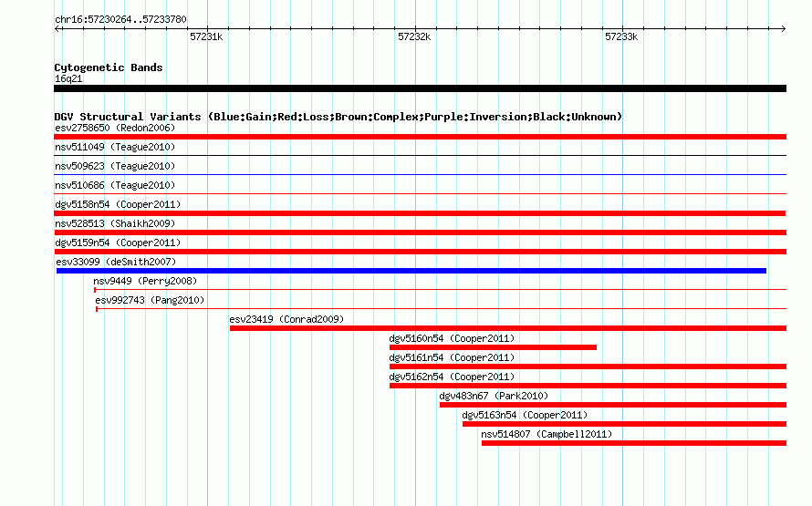This screenshot has height=506, width=812.
Task: Select the nsv511049 (Teague2010) label
Action: [x=115, y=147]
